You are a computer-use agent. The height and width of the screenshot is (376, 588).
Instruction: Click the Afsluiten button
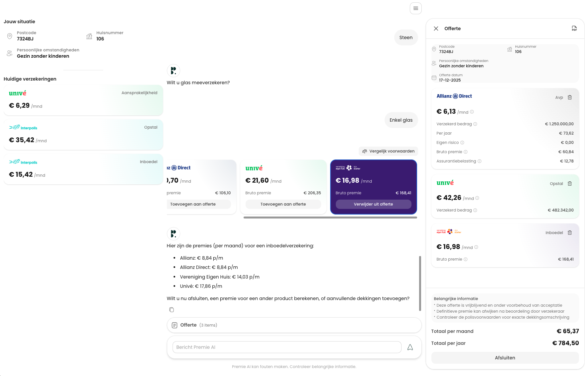click(x=505, y=358)
